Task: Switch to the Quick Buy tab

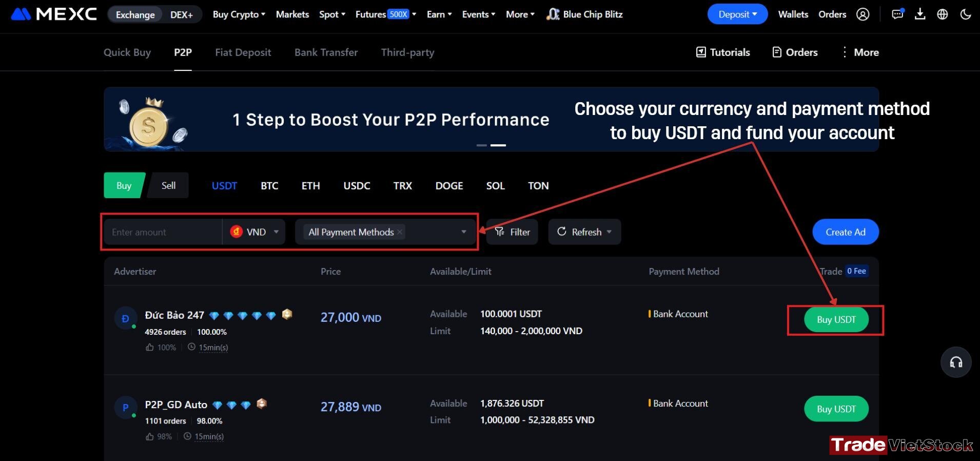Action: (127, 52)
